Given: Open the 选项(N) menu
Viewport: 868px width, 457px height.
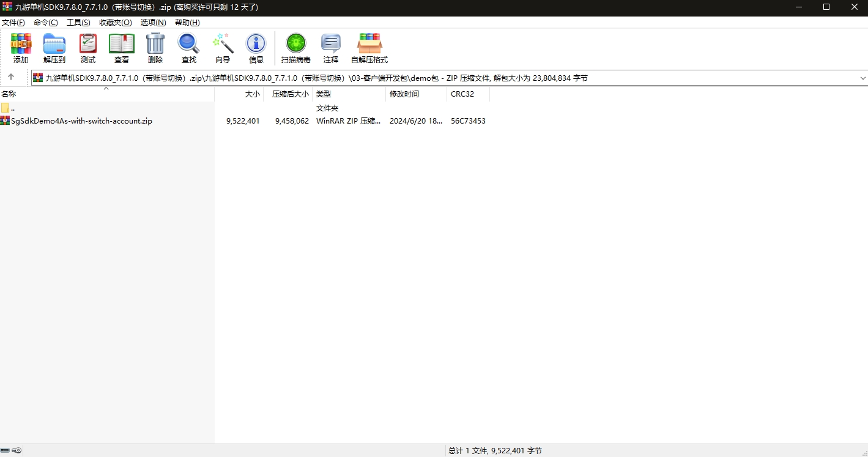Looking at the screenshot, I should pyautogui.click(x=153, y=23).
